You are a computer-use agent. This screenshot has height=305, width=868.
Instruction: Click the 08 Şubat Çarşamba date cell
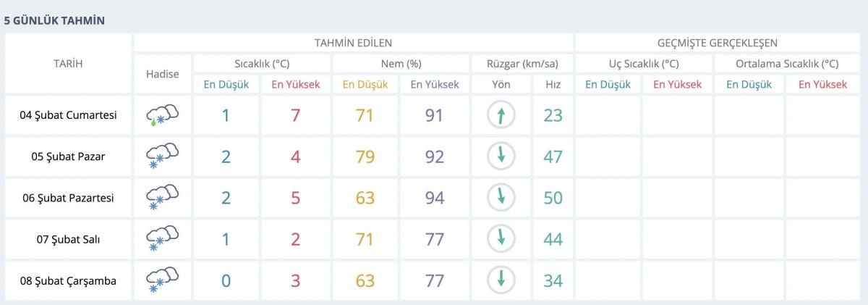point(68,280)
